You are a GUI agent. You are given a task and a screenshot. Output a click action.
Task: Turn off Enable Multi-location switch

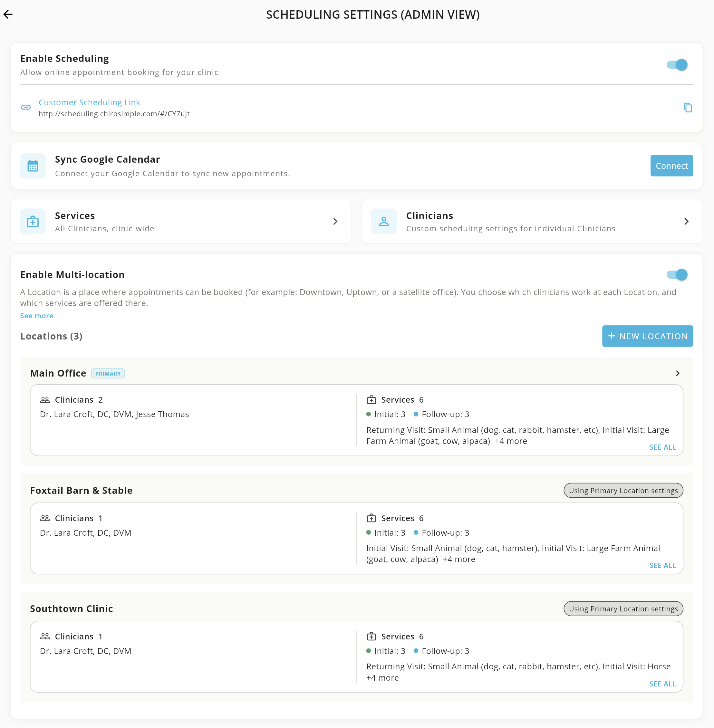[677, 275]
